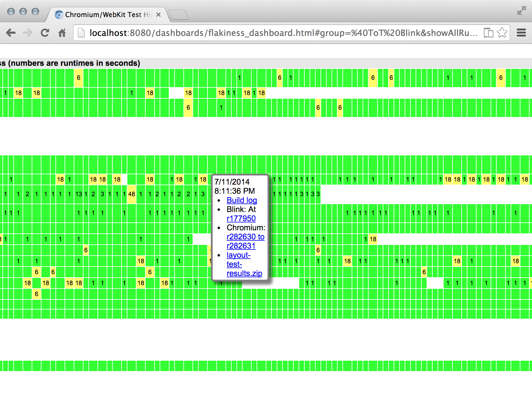Click the yellow cell showing 13
The image size is (532, 393).
click(x=79, y=194)
